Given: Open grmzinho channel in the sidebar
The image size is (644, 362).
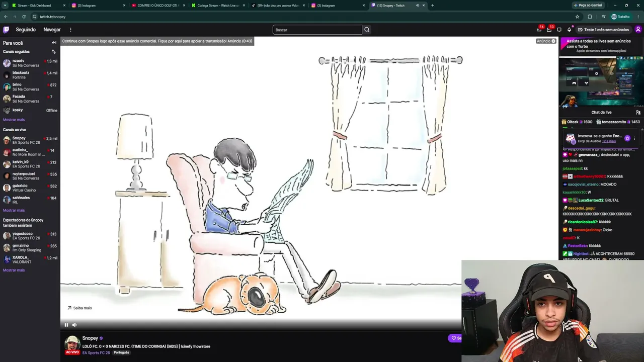Looking at the screenshot, I should pyautogui.click(x=30, y=248).
